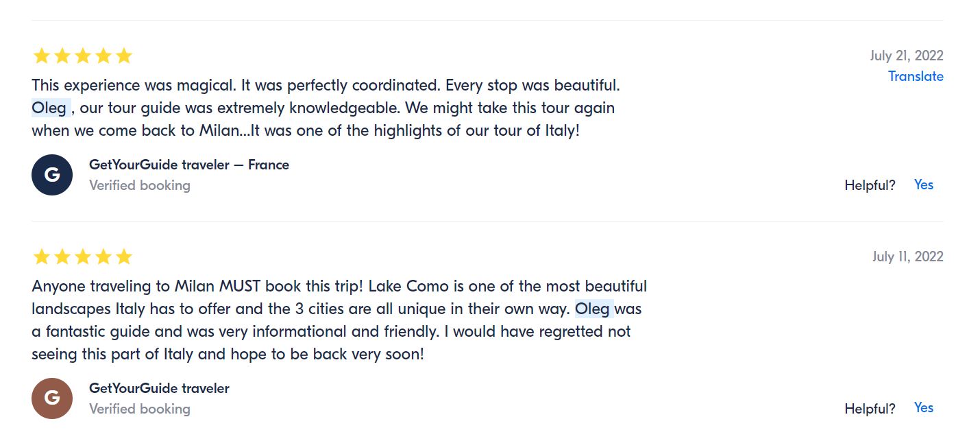Click Verified booking under the France traveler

pyautogui.click(x=140, y=185)
